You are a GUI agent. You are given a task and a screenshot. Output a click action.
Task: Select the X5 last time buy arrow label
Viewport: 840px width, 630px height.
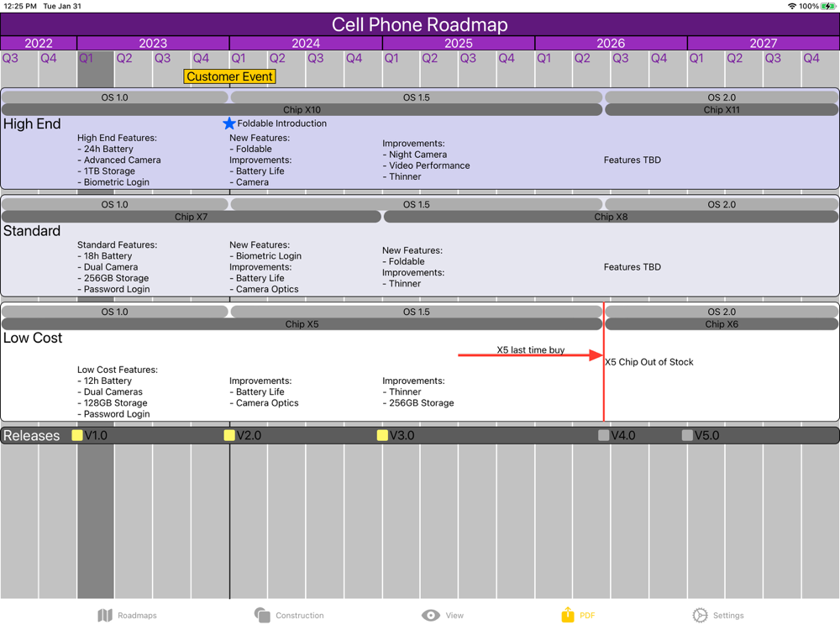(530, 349)
